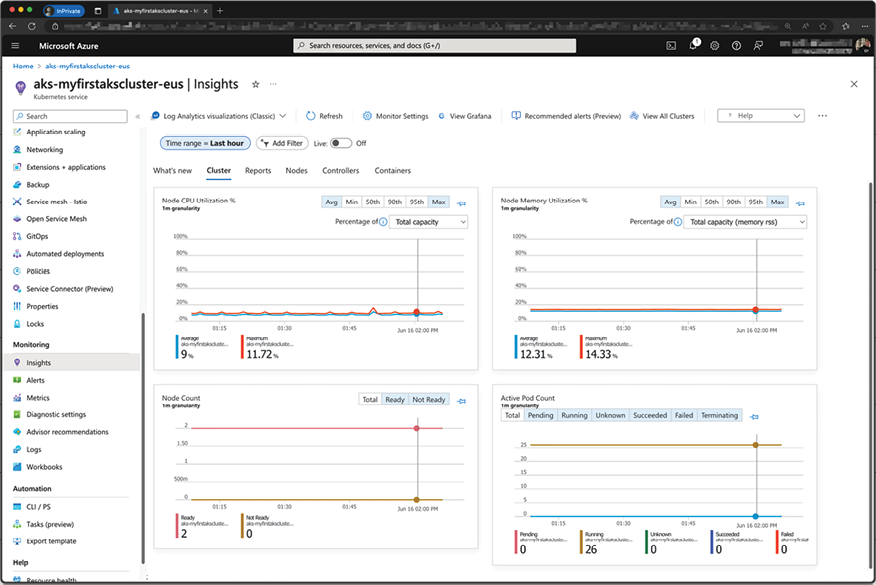Open Cloud Shell from the Azure header

(671, 46)
